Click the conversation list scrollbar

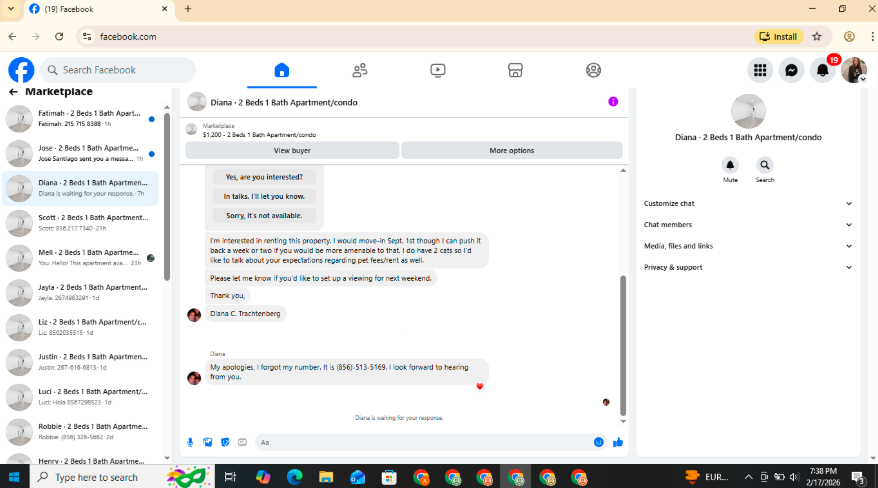167,197
